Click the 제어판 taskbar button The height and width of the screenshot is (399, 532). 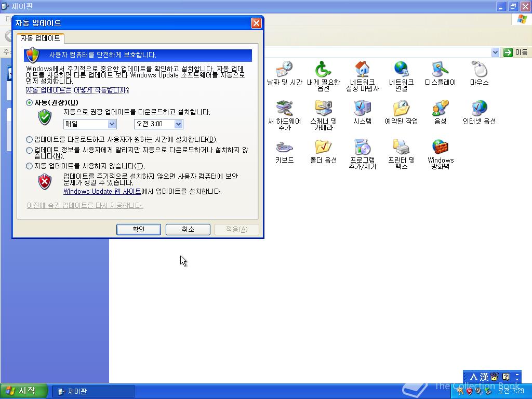pos(94,391)
